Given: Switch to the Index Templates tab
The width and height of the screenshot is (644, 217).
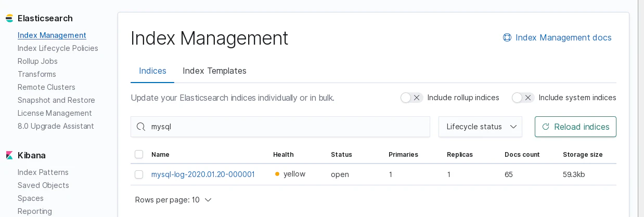Looking at the screenshot, I should pyautogui.click(x=214, y=71).
